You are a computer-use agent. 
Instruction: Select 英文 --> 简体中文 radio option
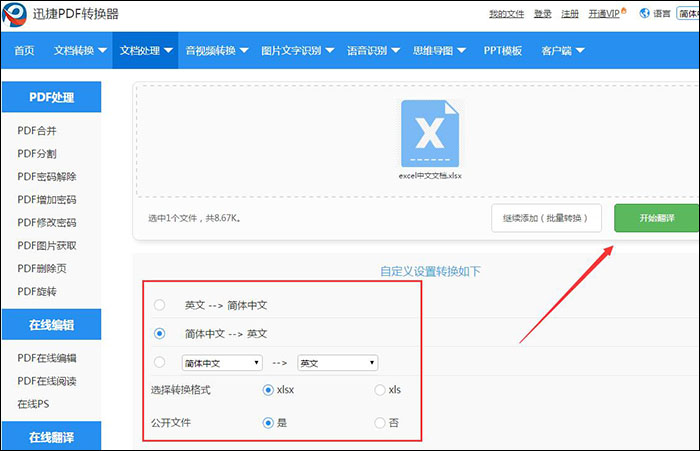tap(159, 305)
